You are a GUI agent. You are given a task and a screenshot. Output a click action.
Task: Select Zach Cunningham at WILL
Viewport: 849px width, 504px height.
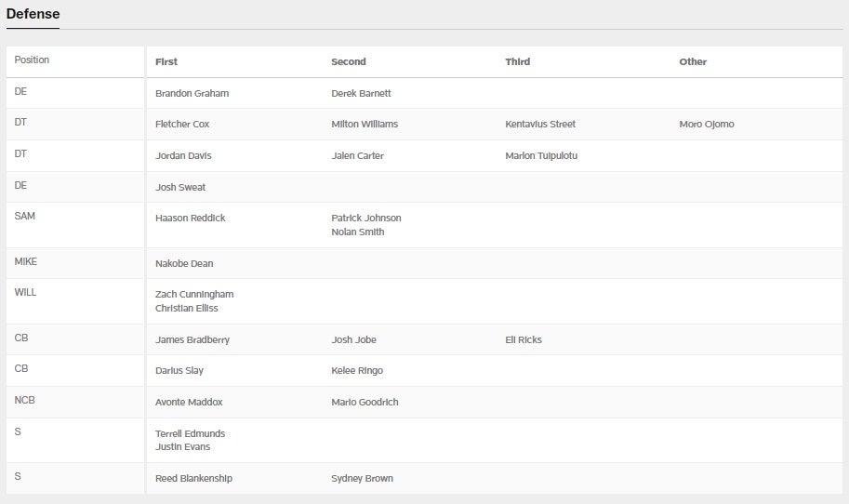coord(194,295)
